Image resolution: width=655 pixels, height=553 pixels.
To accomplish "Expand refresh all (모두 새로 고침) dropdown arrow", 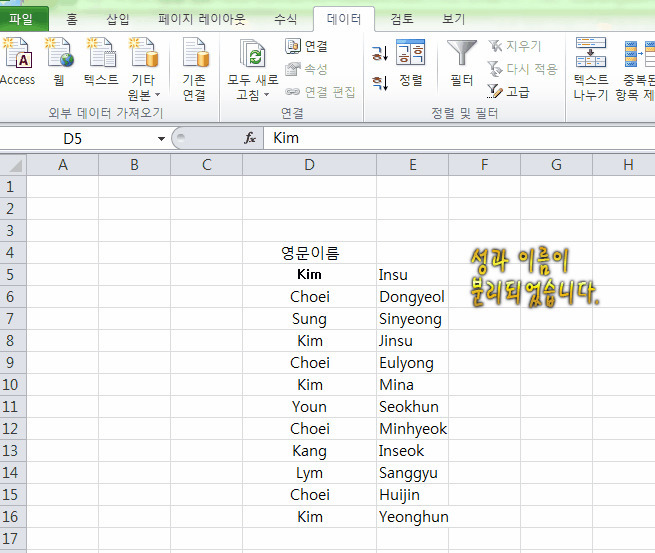I will (267, 94).
